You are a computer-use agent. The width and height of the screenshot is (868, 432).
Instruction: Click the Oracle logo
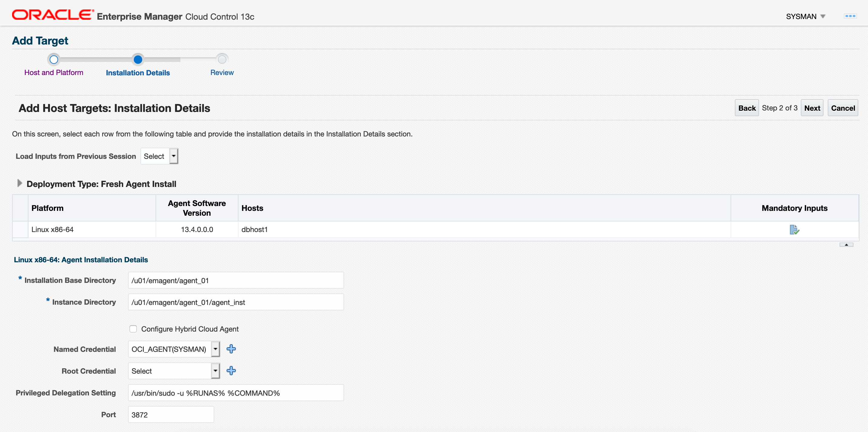pos(53,15)
